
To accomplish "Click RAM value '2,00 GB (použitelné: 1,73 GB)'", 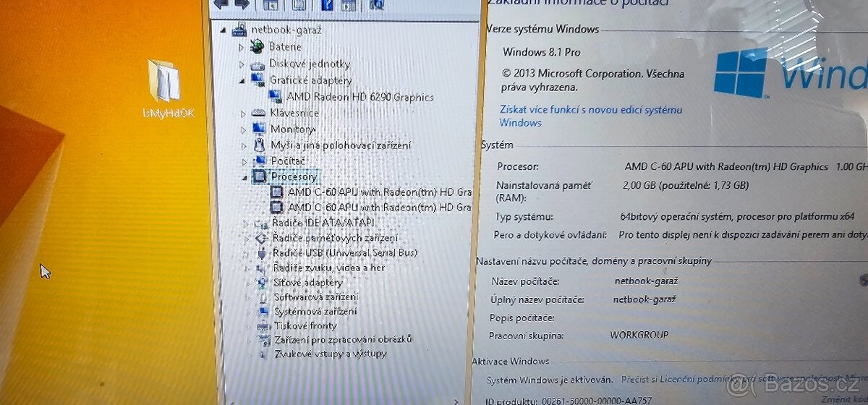I will pos(685,185).
